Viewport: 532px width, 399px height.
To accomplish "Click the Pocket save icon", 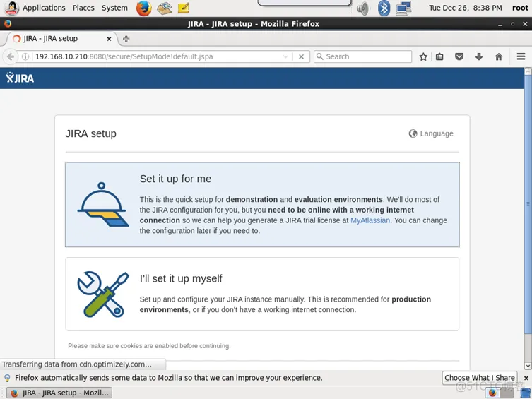I will click(x=459, y=56).
